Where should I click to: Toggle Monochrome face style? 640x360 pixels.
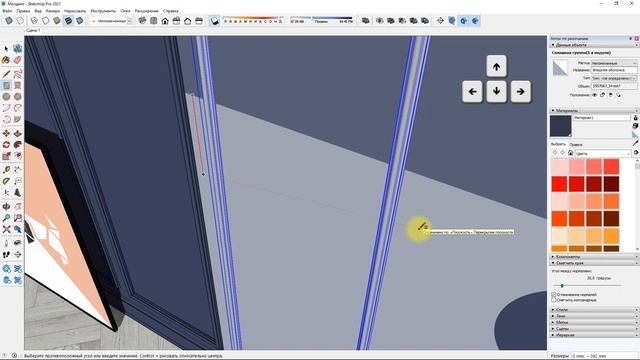coord(80,21)
